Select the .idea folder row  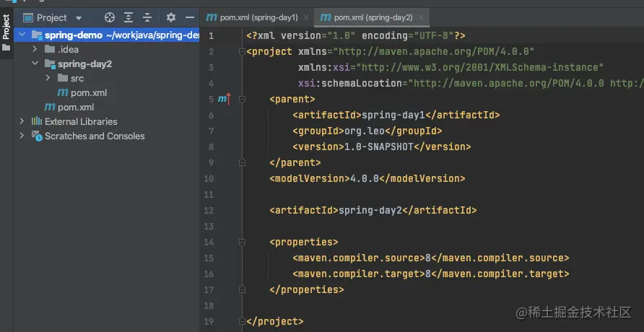tap(107, 49)
